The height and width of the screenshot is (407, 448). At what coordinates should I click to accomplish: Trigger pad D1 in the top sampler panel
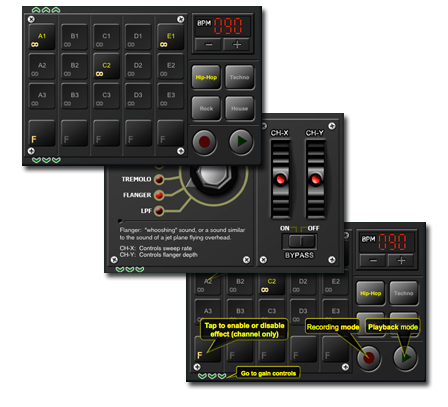[138, 37]
